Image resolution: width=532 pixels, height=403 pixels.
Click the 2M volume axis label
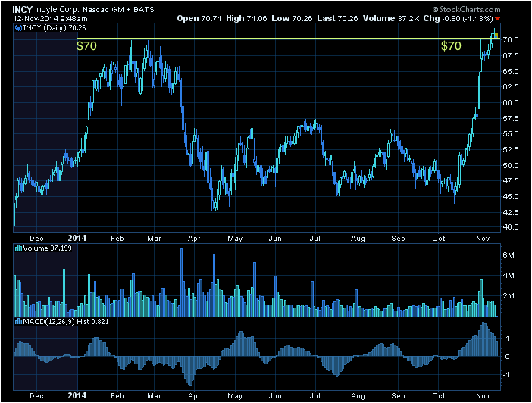(509, 296)
